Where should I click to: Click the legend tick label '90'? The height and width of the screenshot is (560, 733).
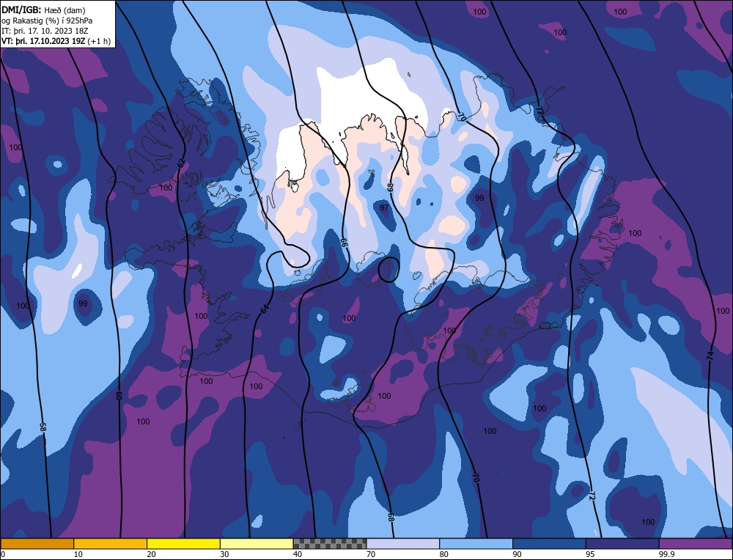(517, 554)
